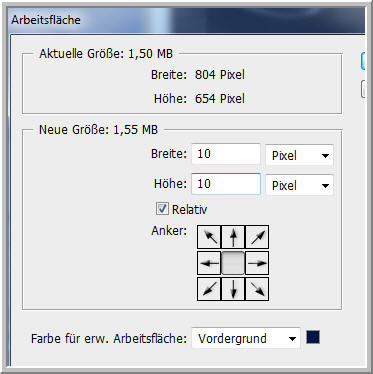Set anchor to top-left arrow

point(209,237)
